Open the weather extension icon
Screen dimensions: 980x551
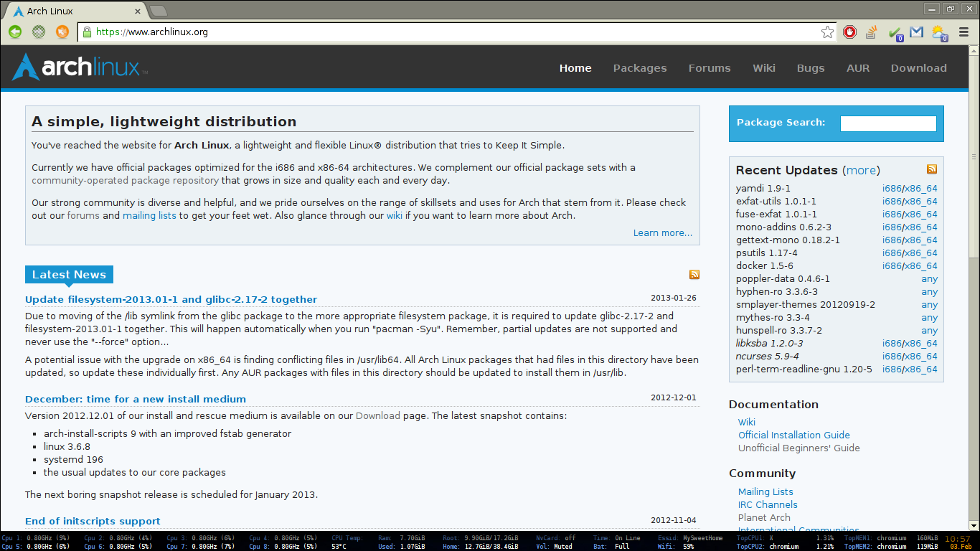[940, 32]
